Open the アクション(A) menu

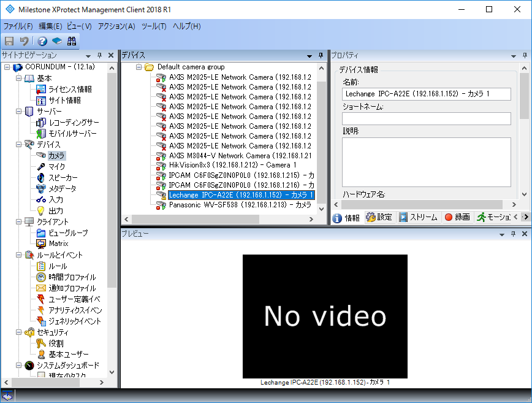[x=116, y=26]
